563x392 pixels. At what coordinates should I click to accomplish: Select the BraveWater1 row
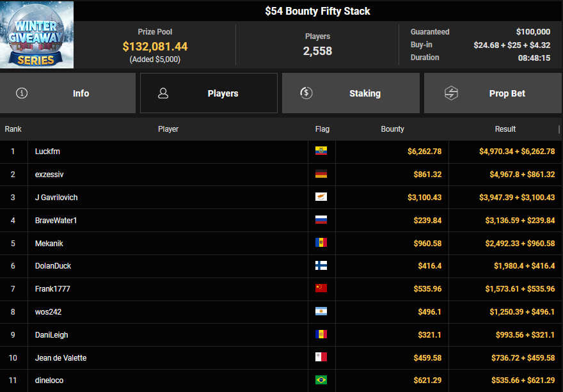click(x=57, y=221)
